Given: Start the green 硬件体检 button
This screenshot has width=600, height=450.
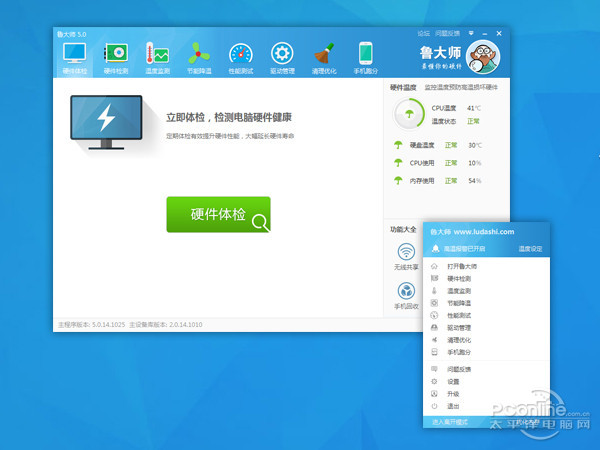Looking at the screenshot, I should 218,214.
